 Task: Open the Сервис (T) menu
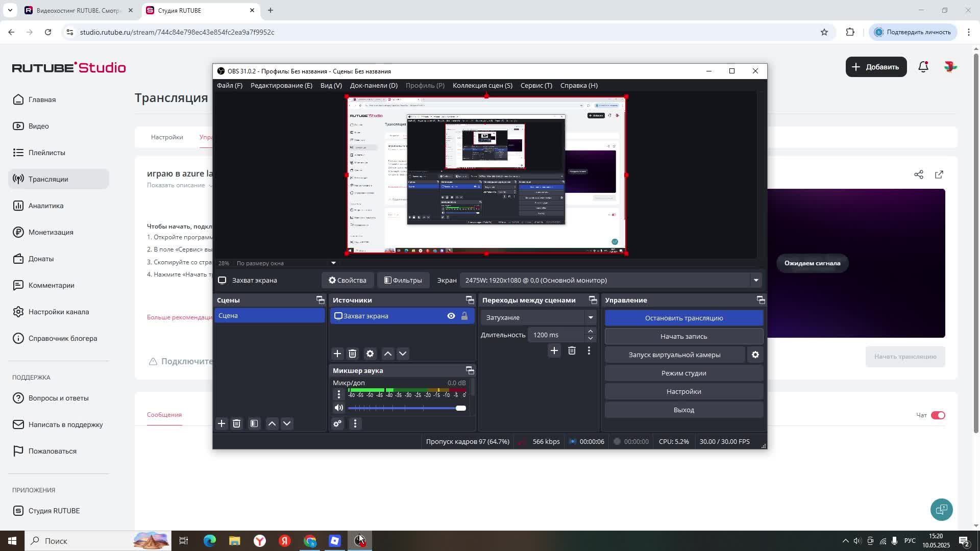[536, 85]
